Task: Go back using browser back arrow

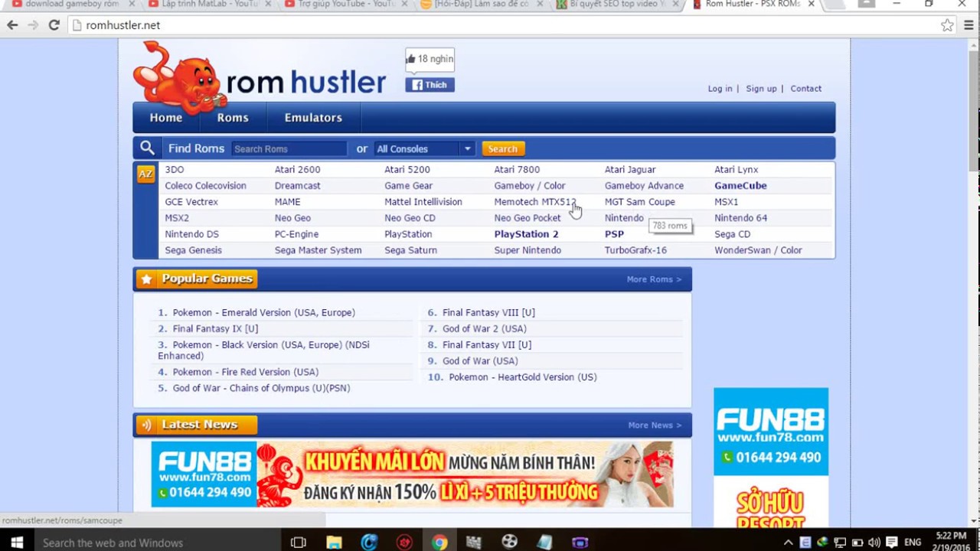Action: pyautogui.click(x=12, y=25)
